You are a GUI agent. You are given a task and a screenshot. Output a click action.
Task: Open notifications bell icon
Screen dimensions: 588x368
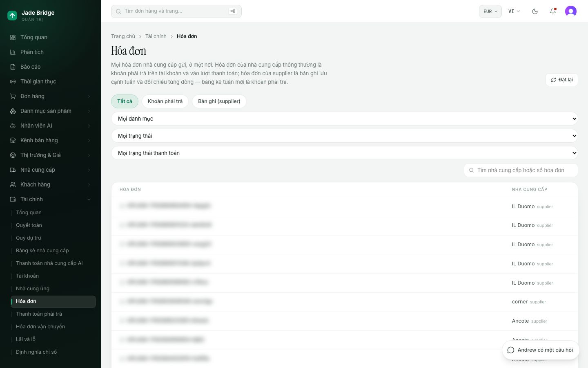tap(553, 11)
